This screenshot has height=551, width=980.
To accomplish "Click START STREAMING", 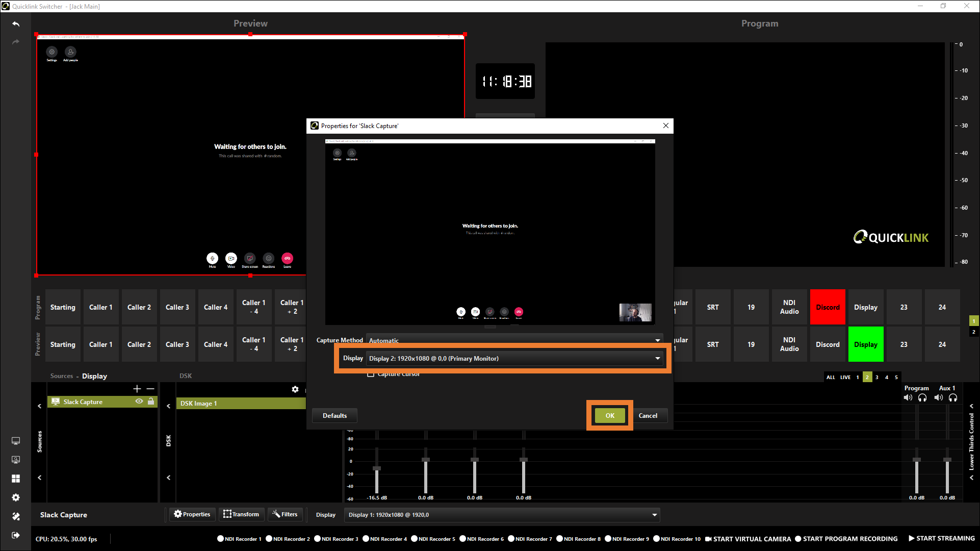I will point(941,538).
